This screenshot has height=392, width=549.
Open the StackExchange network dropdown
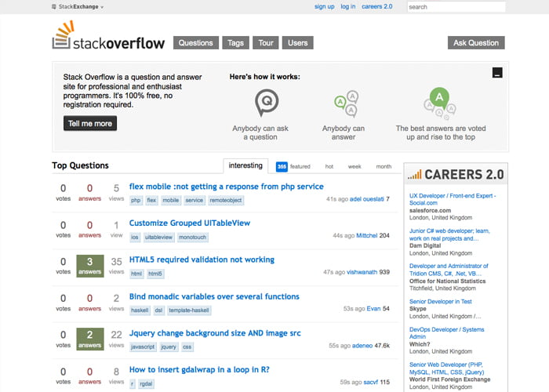click(x=78, y=6)
